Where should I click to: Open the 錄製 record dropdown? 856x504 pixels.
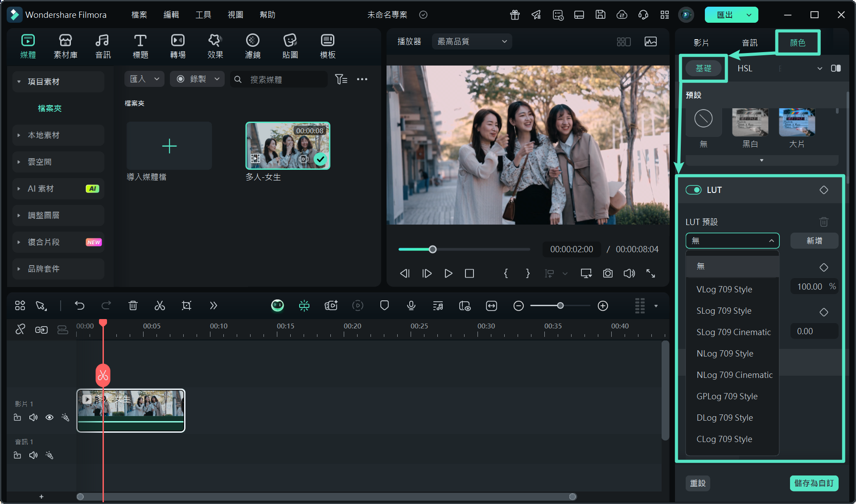198,79
